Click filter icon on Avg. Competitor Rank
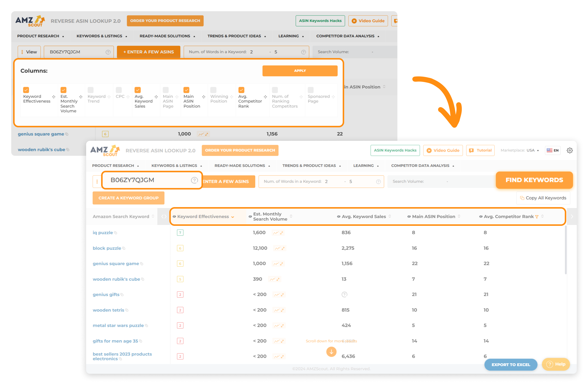Viewport: 588px width, 385px height. point(537,217)
